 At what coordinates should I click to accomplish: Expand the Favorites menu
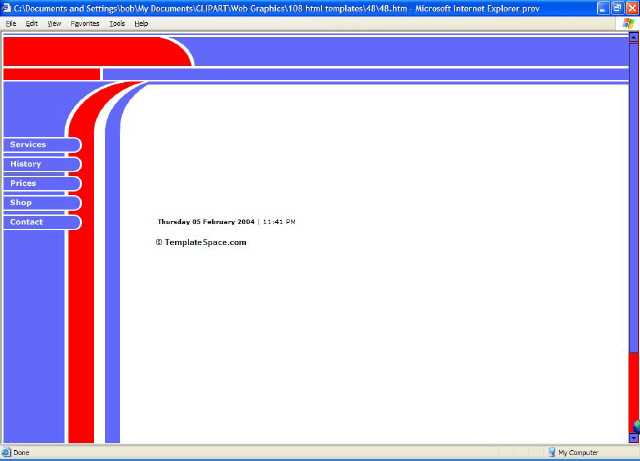(85, 23)
